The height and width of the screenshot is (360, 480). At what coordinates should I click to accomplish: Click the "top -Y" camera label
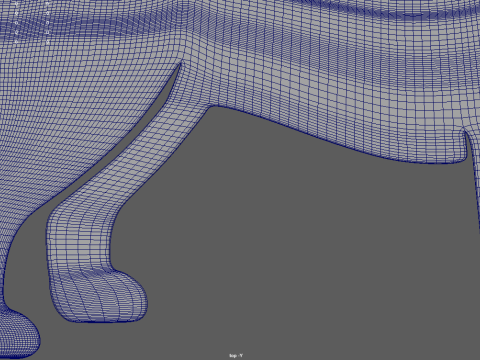coord(236,356)
